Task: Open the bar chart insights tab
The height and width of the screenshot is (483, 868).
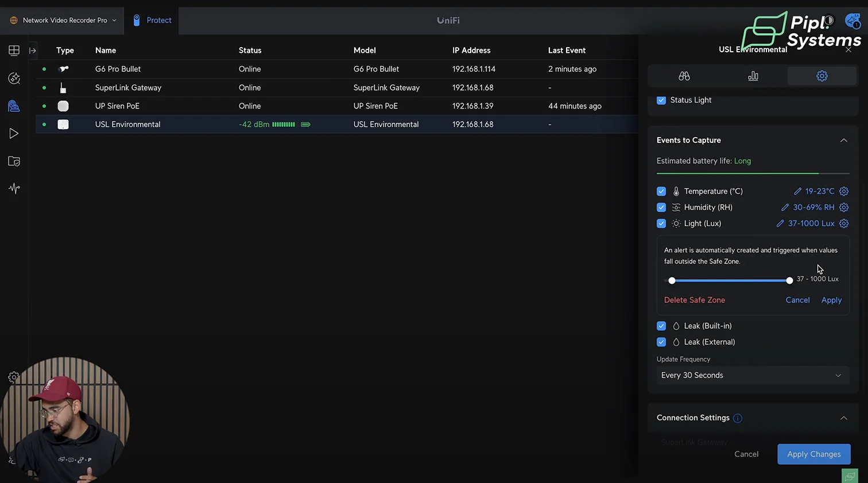Action: click(x=753, y=76)
